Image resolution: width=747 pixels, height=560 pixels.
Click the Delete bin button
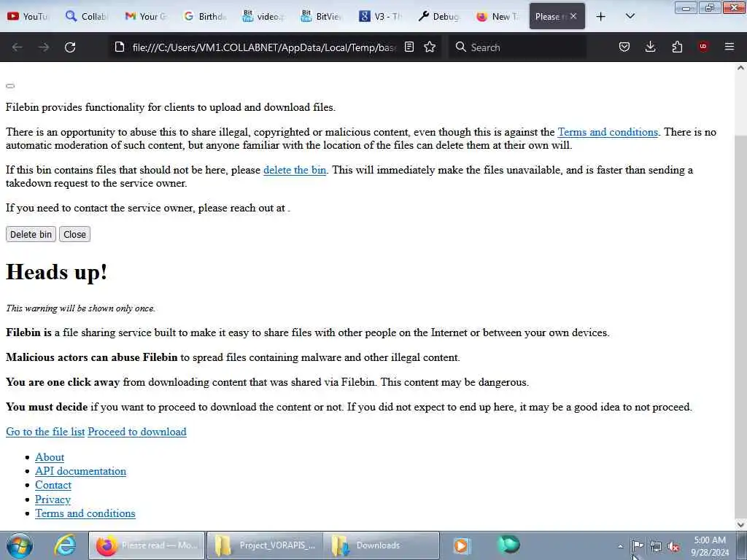click(31, 234)
